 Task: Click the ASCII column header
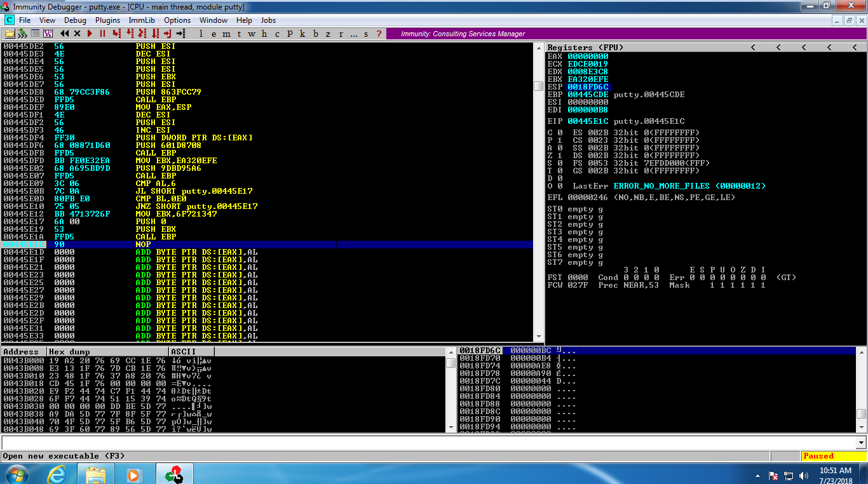(191, 352)
